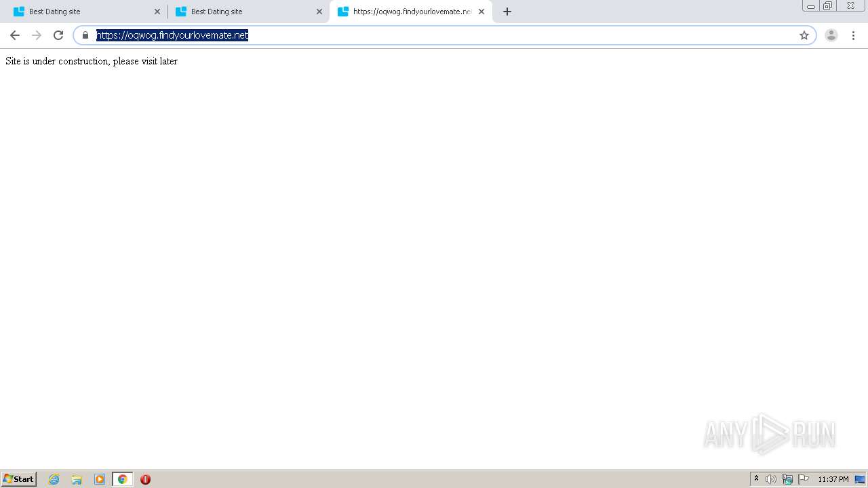
Task: View site information via padlock icon
Action: [x=85, y=35]
